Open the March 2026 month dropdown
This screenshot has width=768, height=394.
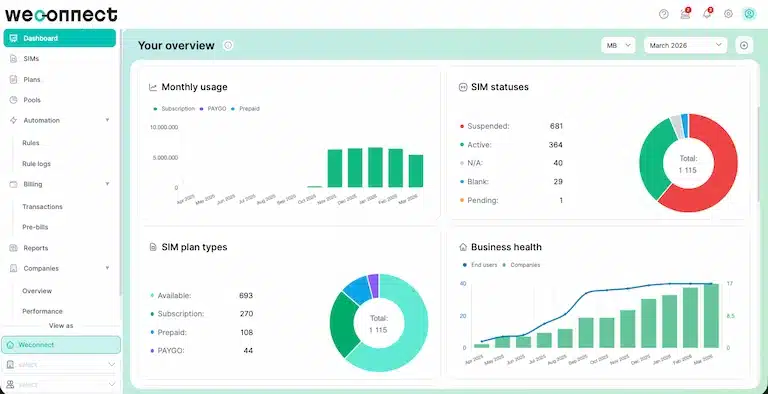(686, 46)
